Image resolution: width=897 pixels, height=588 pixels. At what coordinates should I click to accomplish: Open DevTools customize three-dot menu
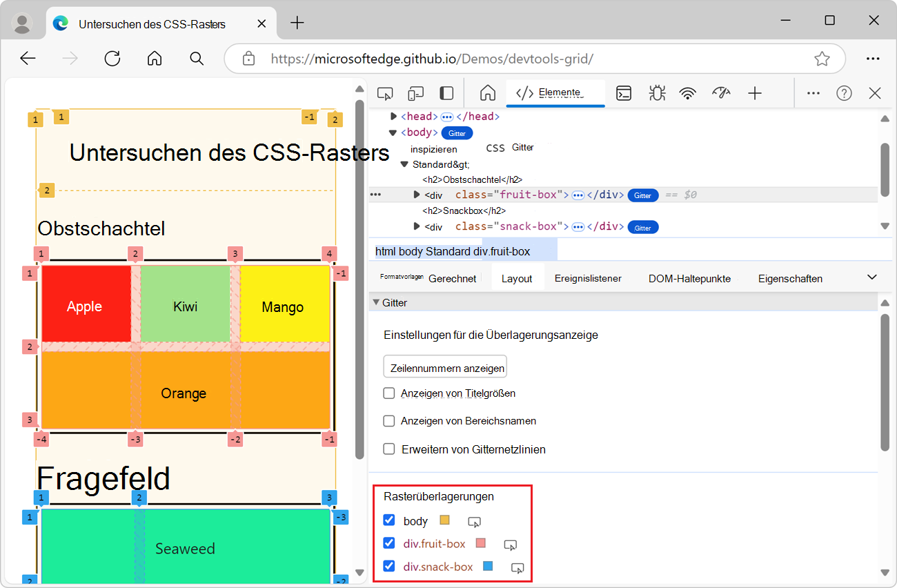[814, 93]
